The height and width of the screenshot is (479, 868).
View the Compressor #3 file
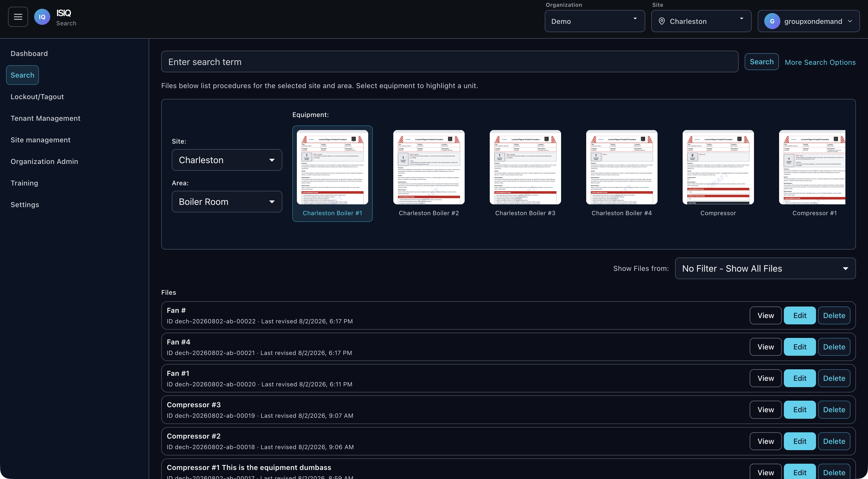(x=766, y=410)
